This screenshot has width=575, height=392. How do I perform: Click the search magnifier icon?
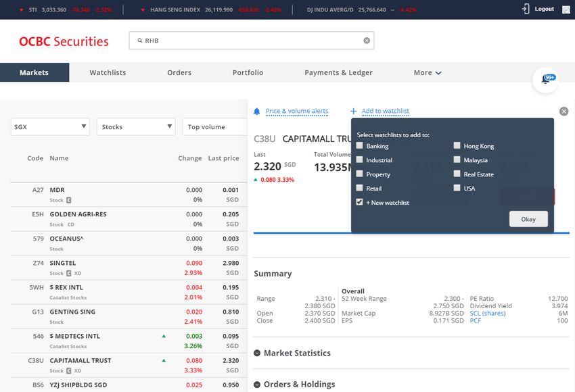[140, 41]
